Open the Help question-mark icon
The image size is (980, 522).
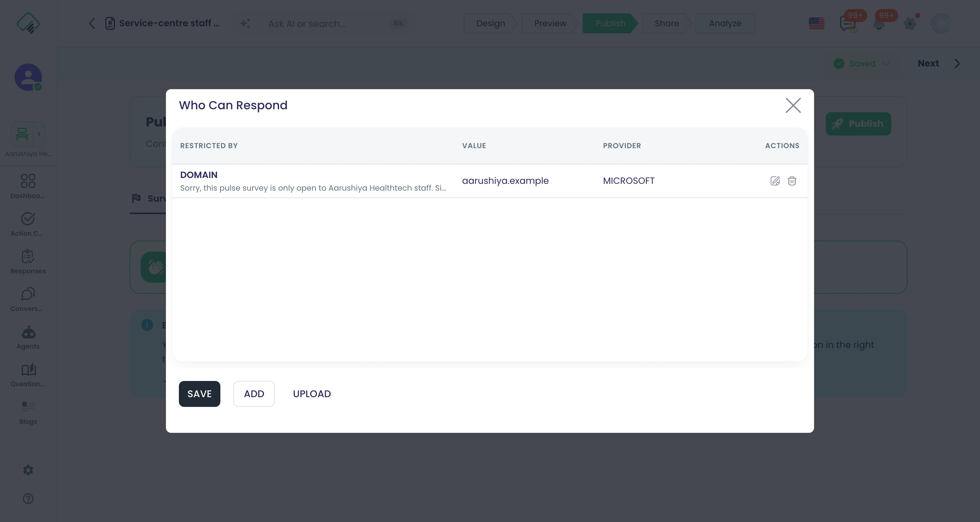pos(28,499)
